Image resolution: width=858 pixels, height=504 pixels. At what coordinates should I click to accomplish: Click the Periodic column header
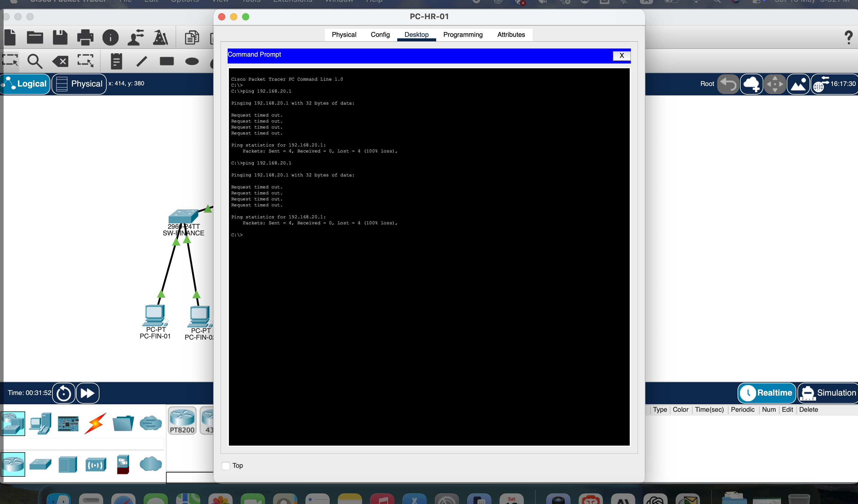pos(743,409)
